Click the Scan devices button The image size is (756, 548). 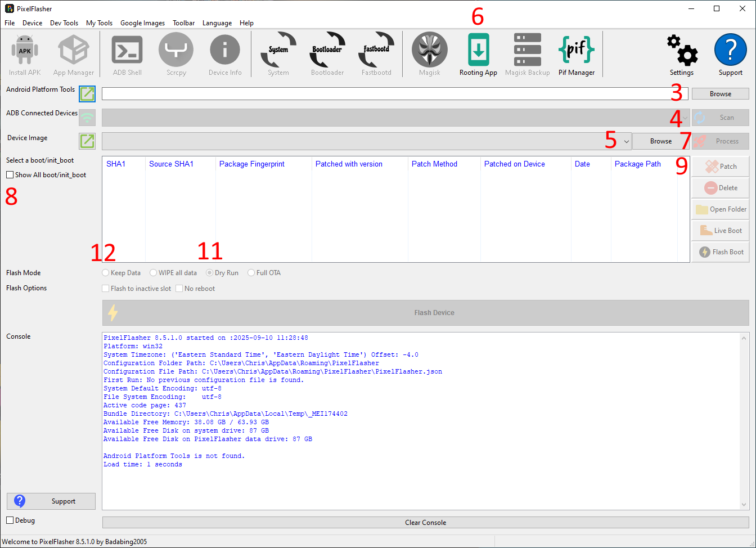click(721, 118)
